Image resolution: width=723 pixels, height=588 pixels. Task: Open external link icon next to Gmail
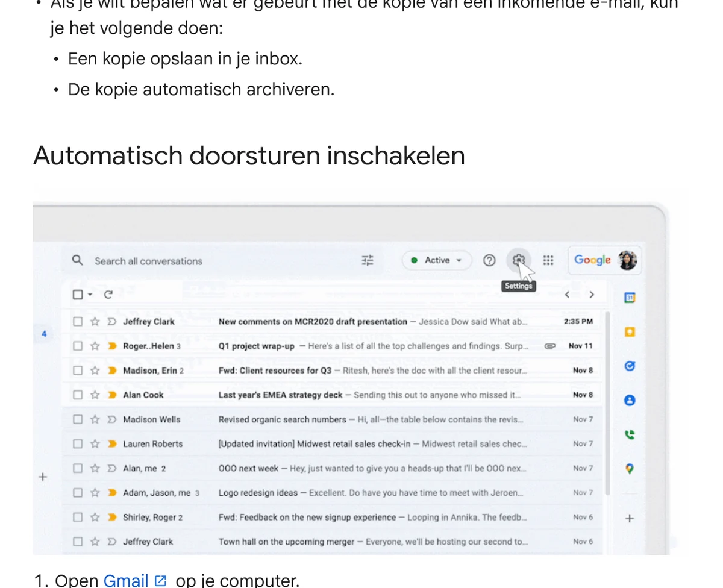click(160, 581)
